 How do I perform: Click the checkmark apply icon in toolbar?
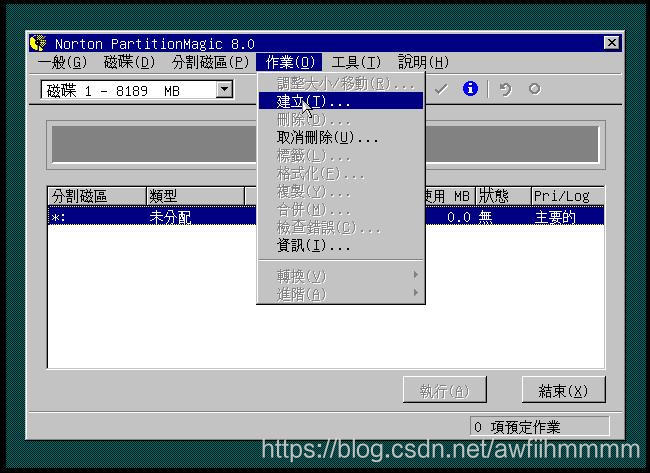(x=441, y=89)
